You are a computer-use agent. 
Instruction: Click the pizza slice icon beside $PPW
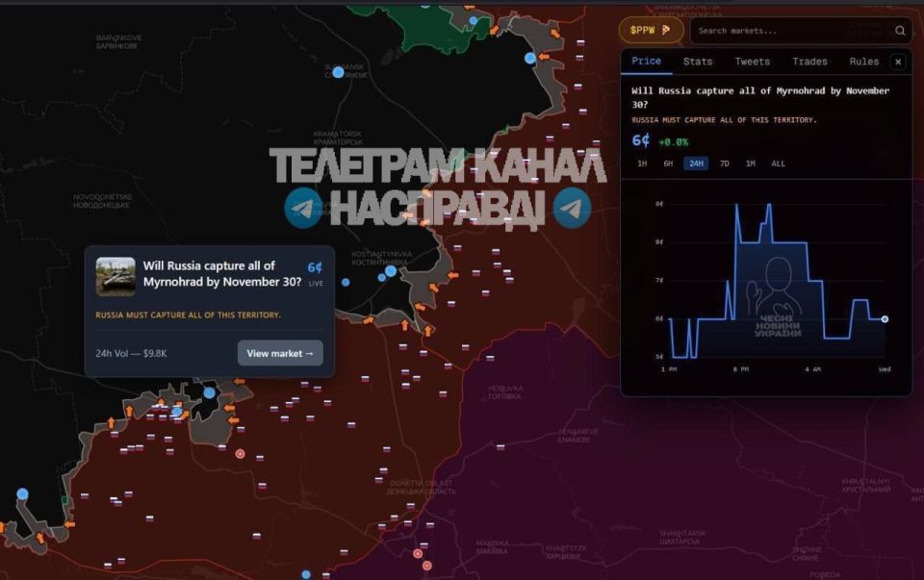pyautogui.click(x=663, y=30)
